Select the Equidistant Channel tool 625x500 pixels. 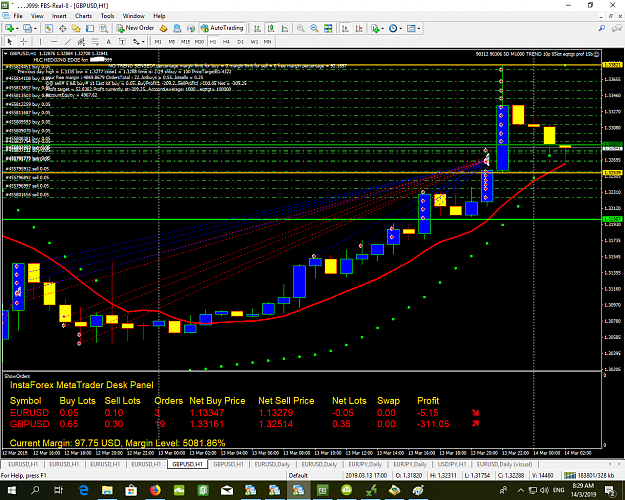click(x=81, y=41)
